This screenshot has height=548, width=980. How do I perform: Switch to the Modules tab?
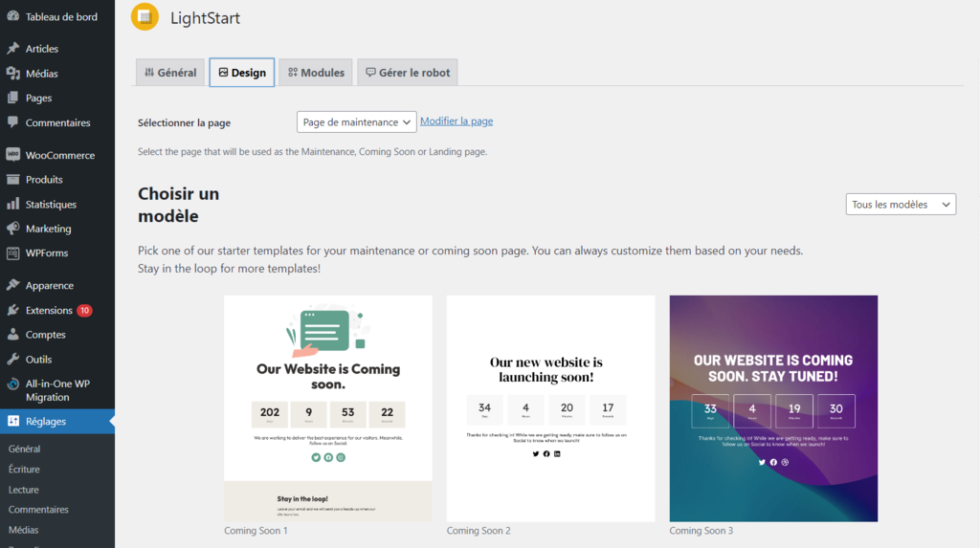[x=316, y=73]
